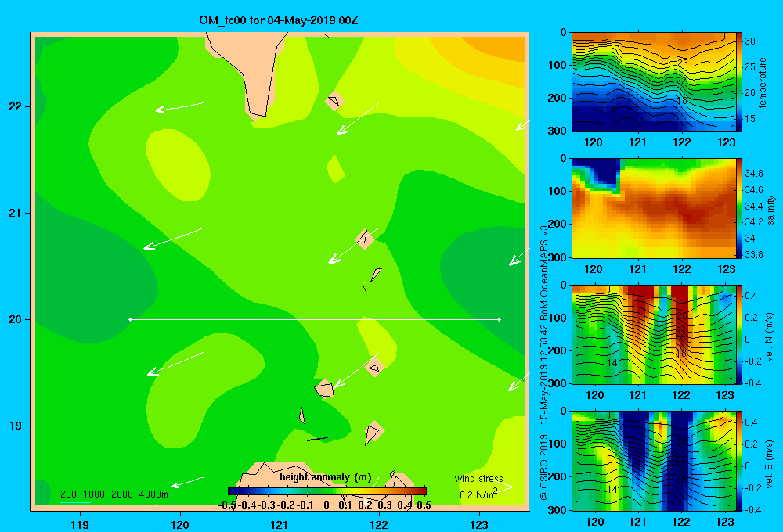783x532 pixels.
Task: Click the salinity color bar
Action: pos(739,209)
